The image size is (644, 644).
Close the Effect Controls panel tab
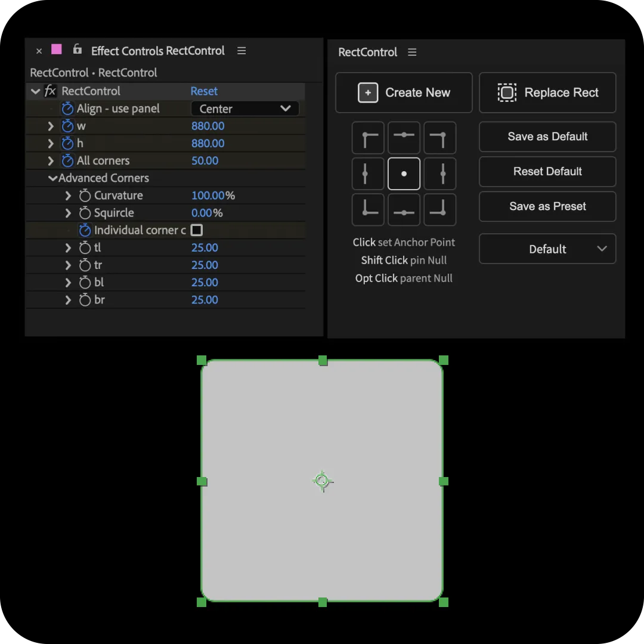pyautogui.click(x=39, y=51)
